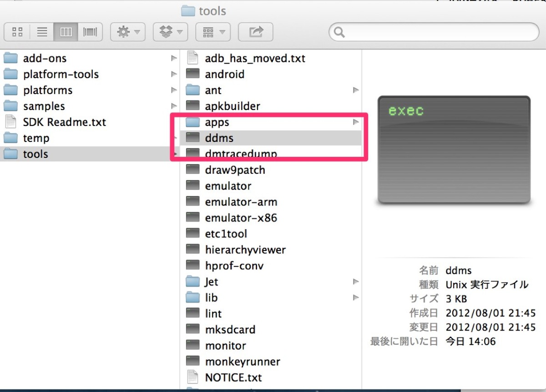Select the adb_has_moved.txt file
This screenshot has width=546, height=392.
(255, 58)
